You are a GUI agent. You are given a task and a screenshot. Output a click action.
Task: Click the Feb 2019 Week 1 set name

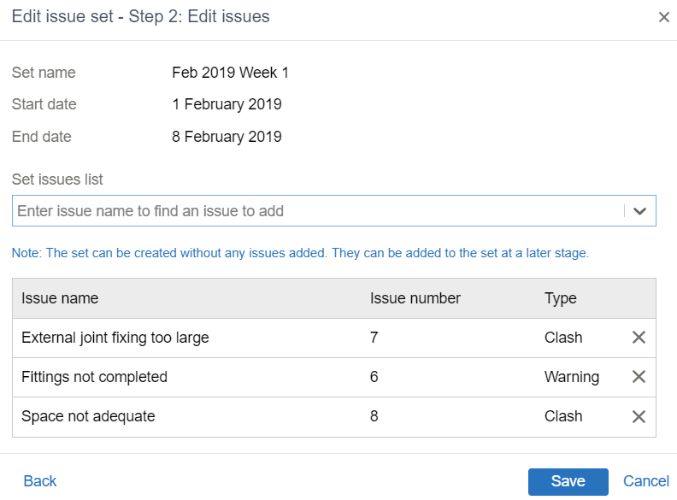[x=230, y=73]
